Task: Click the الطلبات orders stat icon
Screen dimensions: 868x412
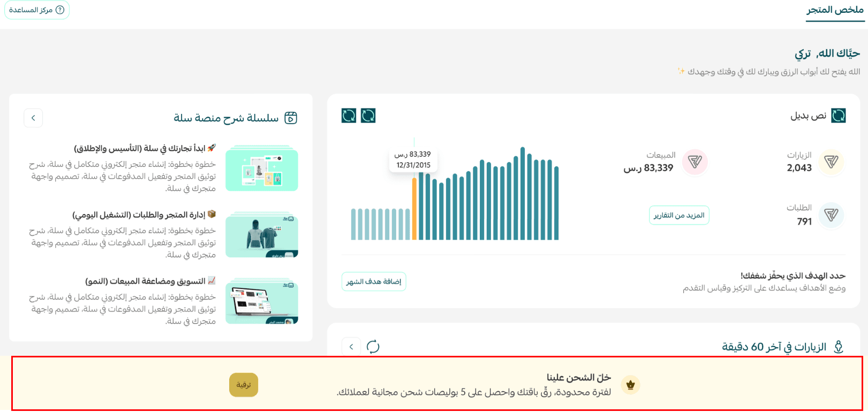Action: 831,215
